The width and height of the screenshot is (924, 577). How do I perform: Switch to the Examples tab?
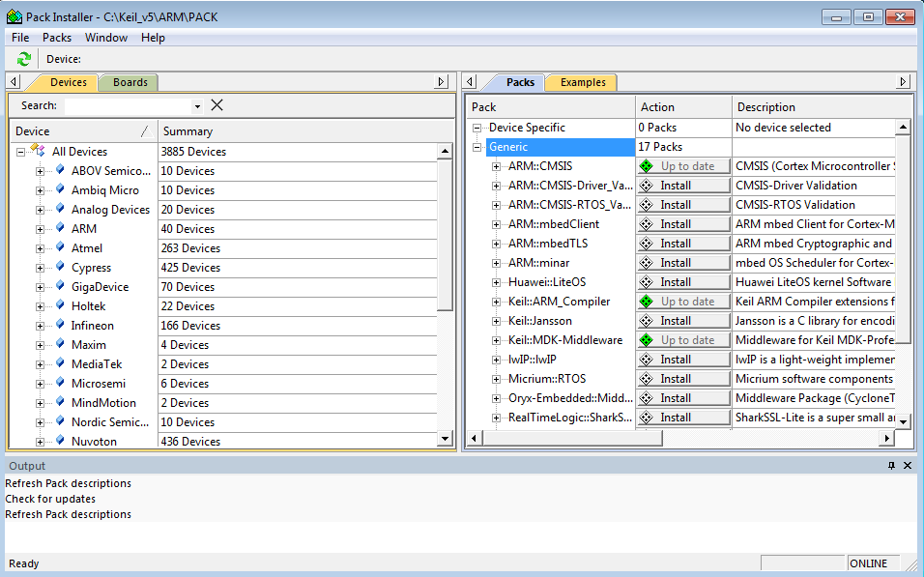[582, 82]
